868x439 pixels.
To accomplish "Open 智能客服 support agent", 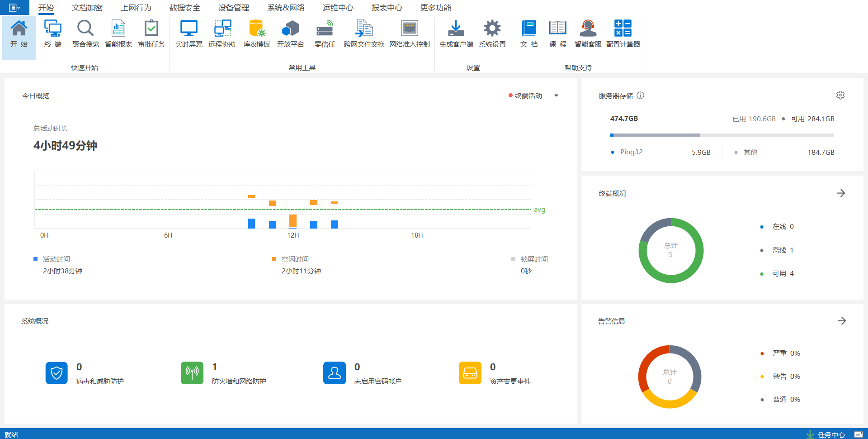I will pyautogui.click(x=588, y=33).
